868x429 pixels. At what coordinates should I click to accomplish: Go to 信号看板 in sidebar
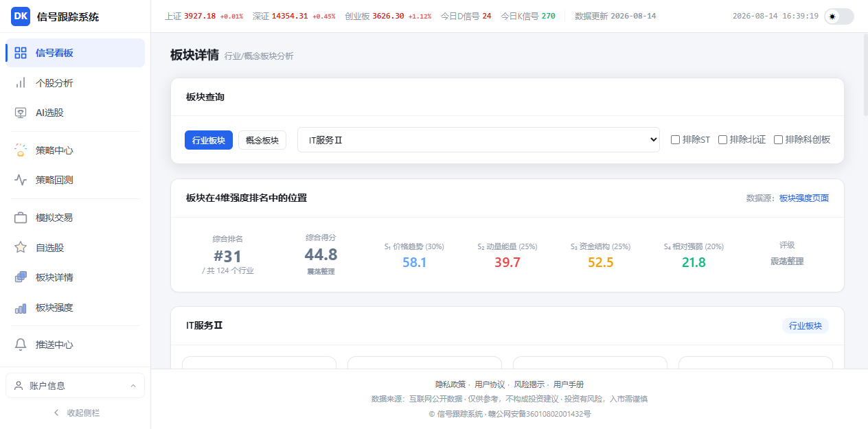click(x=76, y=53)
